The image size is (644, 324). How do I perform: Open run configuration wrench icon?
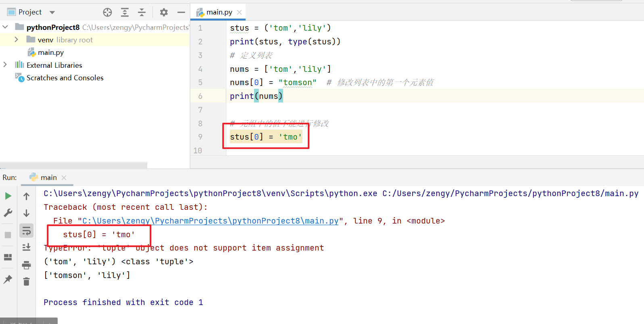click(8, 213)
